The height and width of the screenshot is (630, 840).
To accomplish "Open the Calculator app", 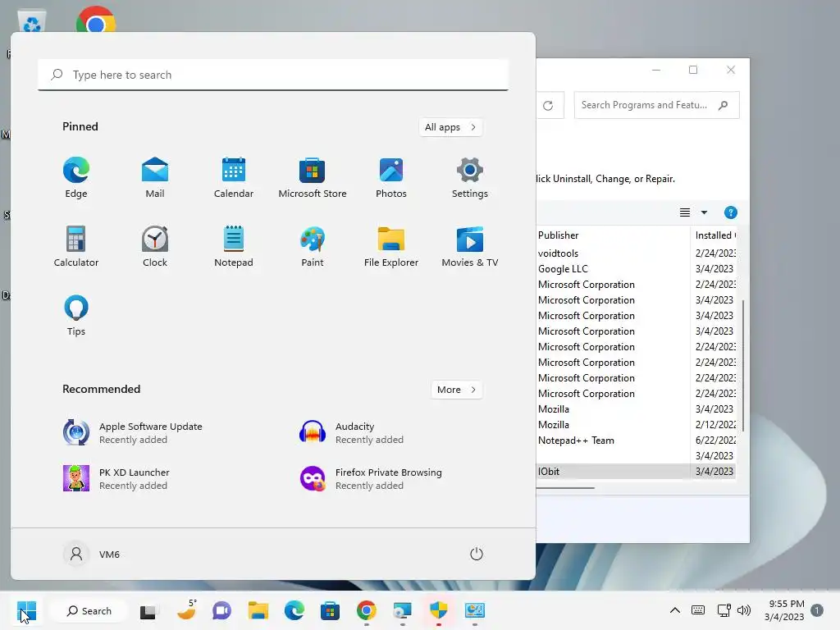I will point(76,246).
